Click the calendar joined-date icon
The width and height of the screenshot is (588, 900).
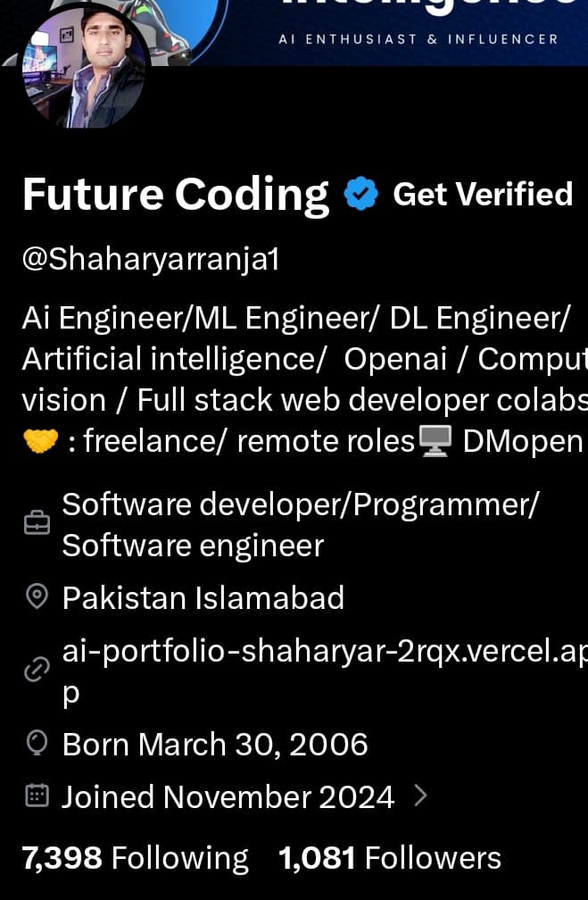pyautogui.click(x=37, y=796)
